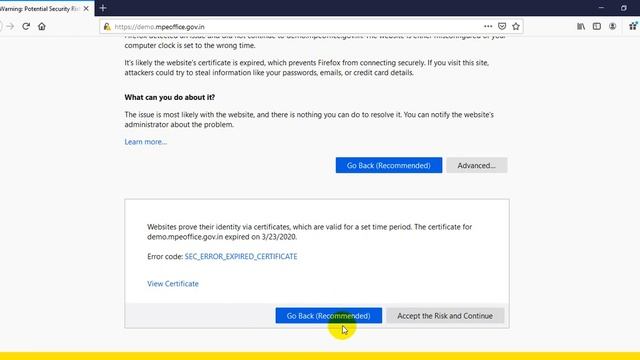Image resolution: width=640 pixels, height=360 pixels.
Task: Close the Warning: Potential Security Risk tab
Action: [x=86, y=8]
